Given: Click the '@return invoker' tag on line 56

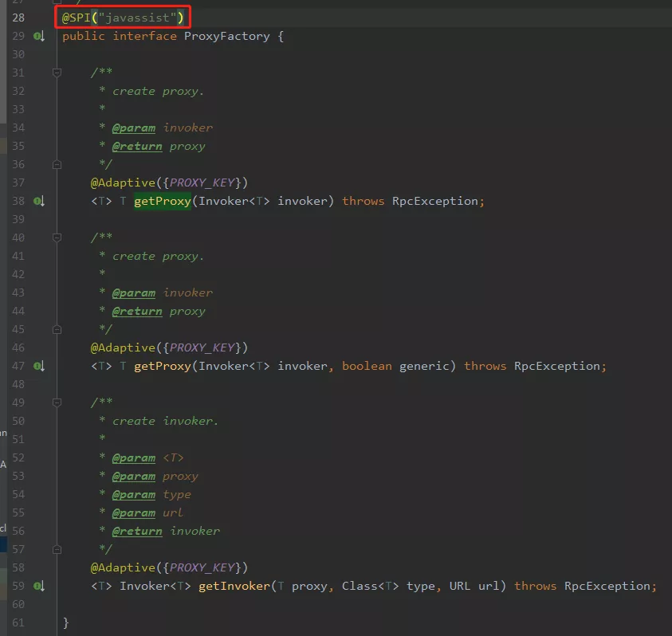Looking at the screenshot, I should [167, 532].
